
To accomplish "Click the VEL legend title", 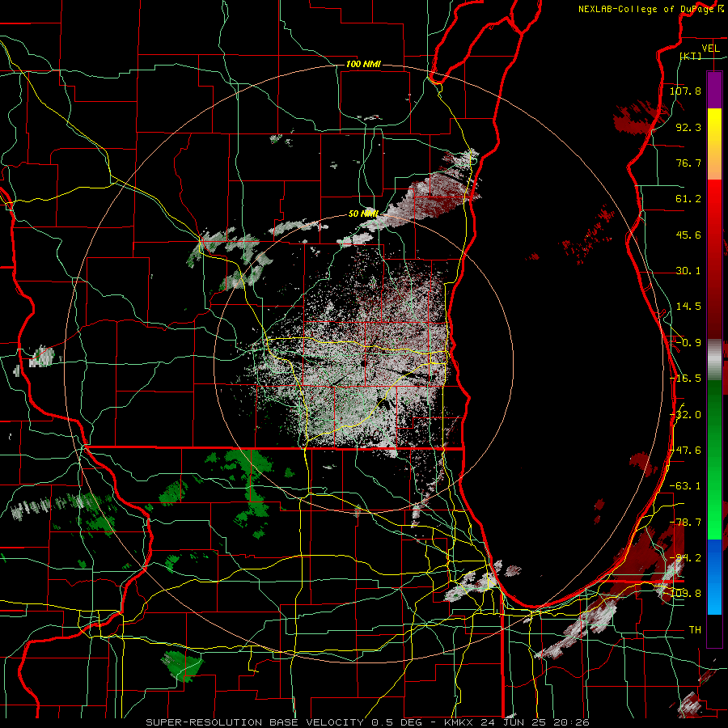I will click(x=710, y=49).
